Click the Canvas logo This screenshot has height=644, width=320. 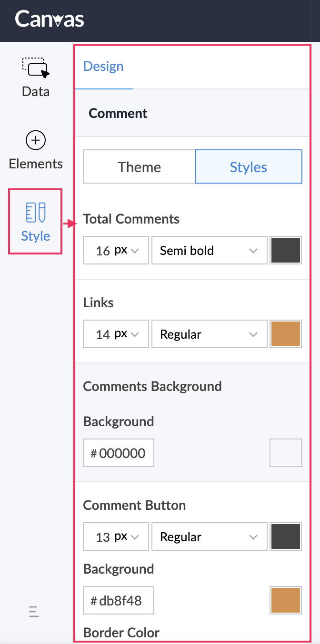(50, 20)
